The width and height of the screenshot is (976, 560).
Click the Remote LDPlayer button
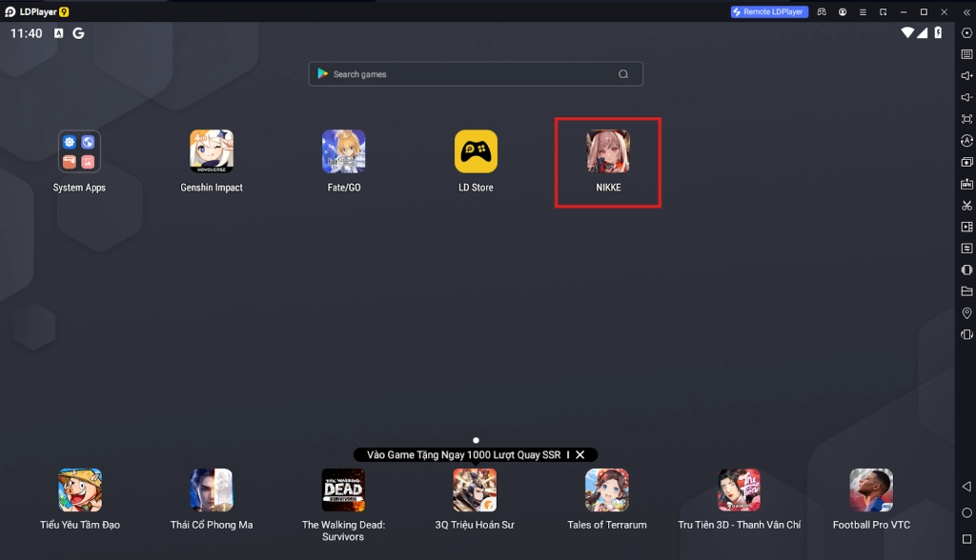(769, 11)
